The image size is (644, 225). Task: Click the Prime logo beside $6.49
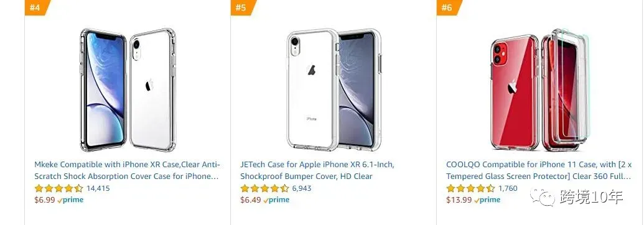276,200
